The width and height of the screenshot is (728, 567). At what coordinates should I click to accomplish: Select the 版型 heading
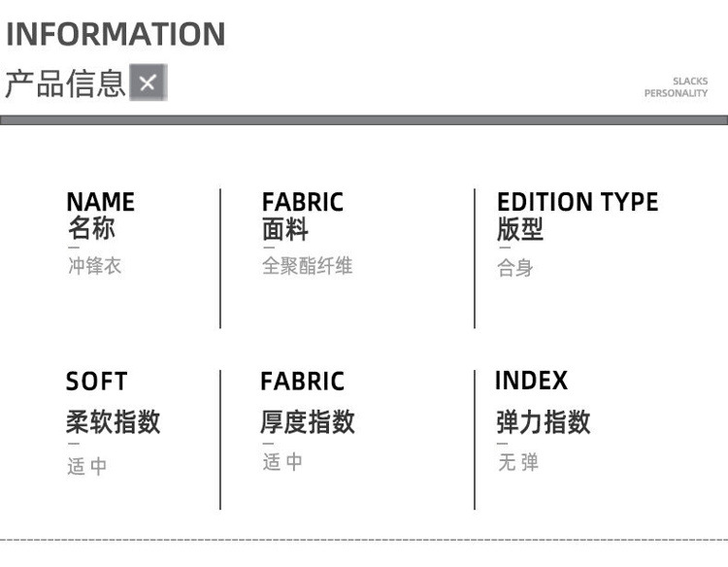(520, 230)
